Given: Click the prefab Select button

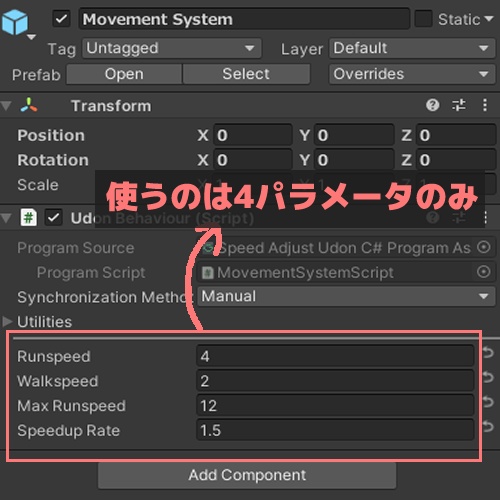Looking at the screenshot, I should (x=246, y=74).
